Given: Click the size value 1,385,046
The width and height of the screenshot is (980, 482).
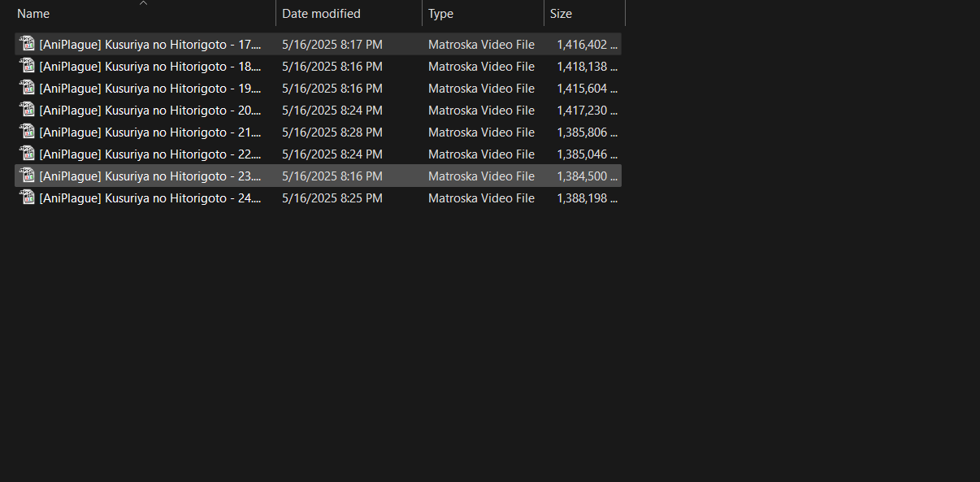Looking at the screenshot, I should coord(588,154).
